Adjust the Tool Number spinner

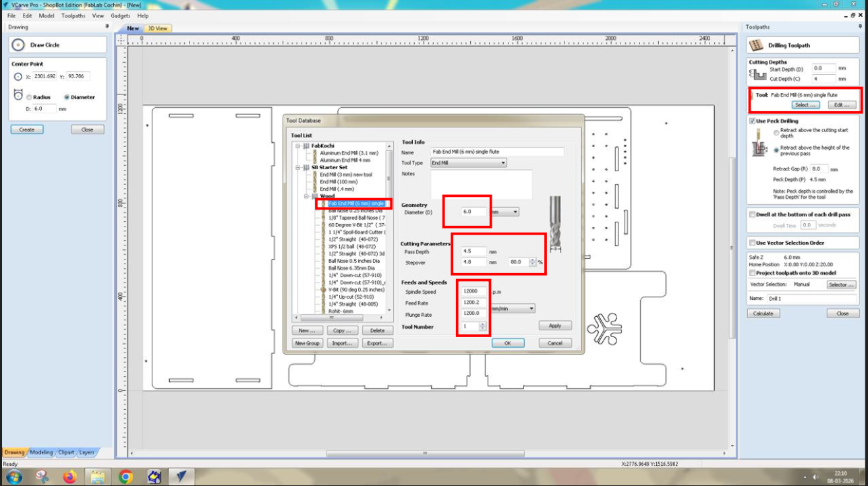pyautogui.click(x=482, y=326)
